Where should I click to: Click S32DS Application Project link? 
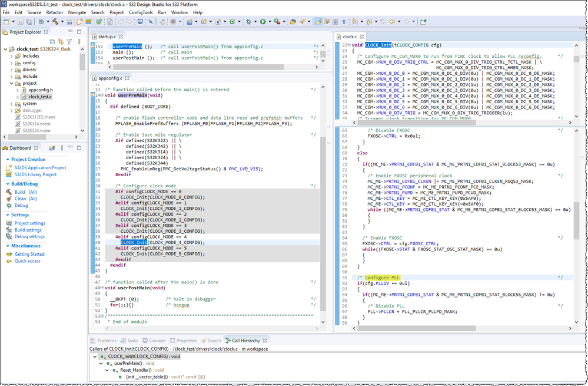click(x=39, y=167)
